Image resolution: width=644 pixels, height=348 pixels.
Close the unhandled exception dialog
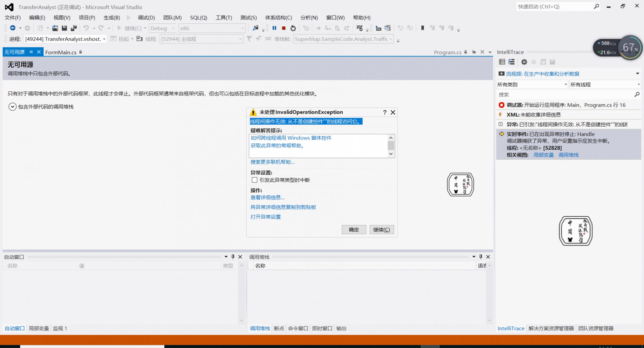(x=393, y=112)
